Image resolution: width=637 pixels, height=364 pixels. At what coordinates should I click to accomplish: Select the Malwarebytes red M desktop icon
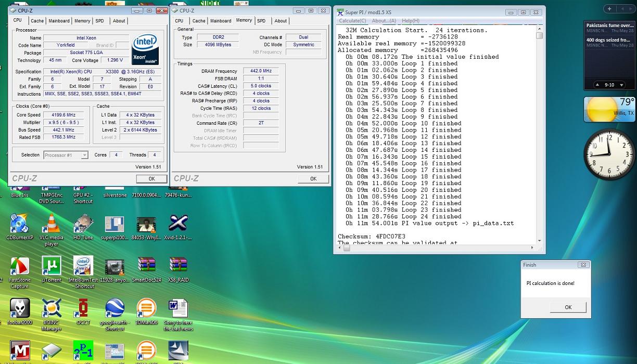coord(19,351)
